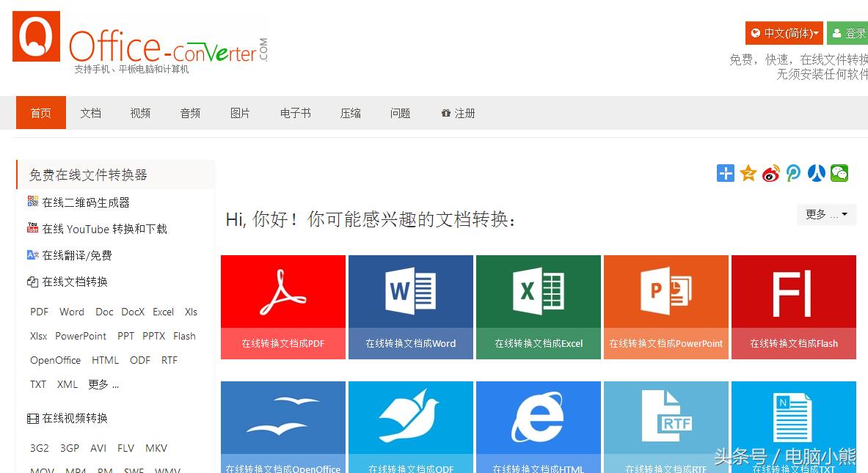The width and height of the screenshot is (868, 473).
Task: Share the page via WeChat icon
Action: [839, 173]
